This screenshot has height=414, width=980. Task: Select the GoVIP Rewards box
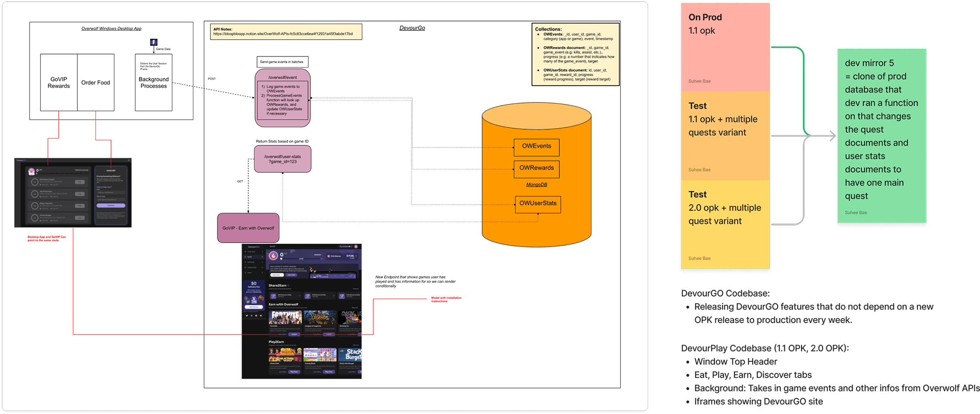click(59, 82)
